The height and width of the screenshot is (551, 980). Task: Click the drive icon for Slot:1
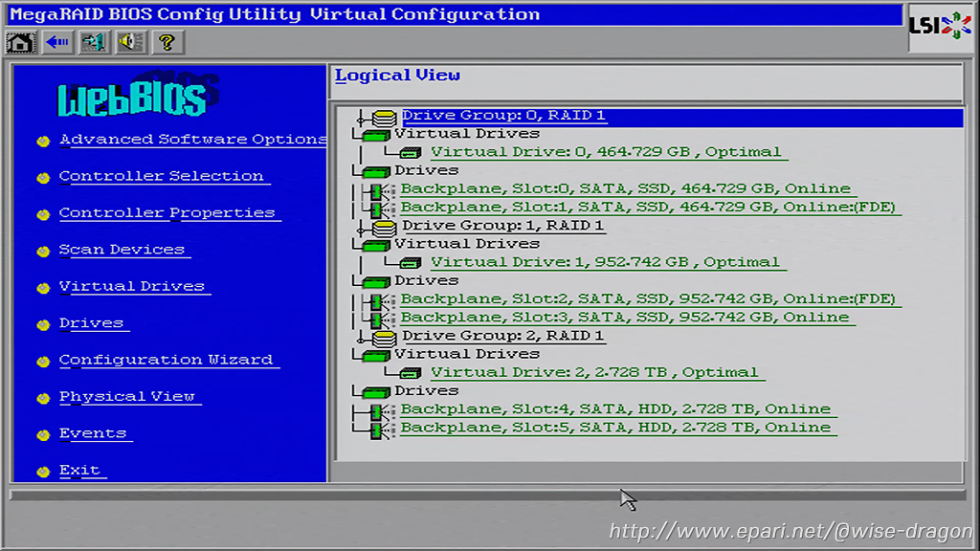[x=381, y=209]
